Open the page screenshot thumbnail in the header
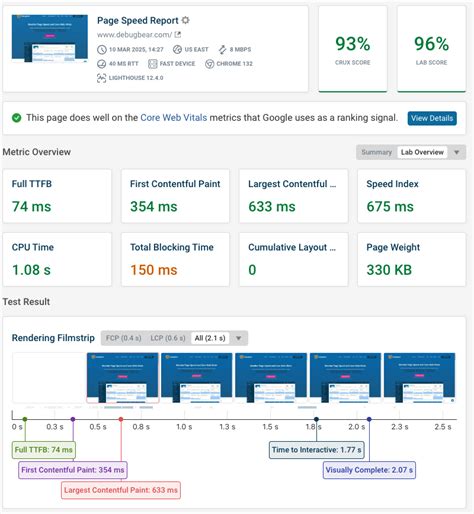This screenshot has height=514, width=474. click(50, 38)
